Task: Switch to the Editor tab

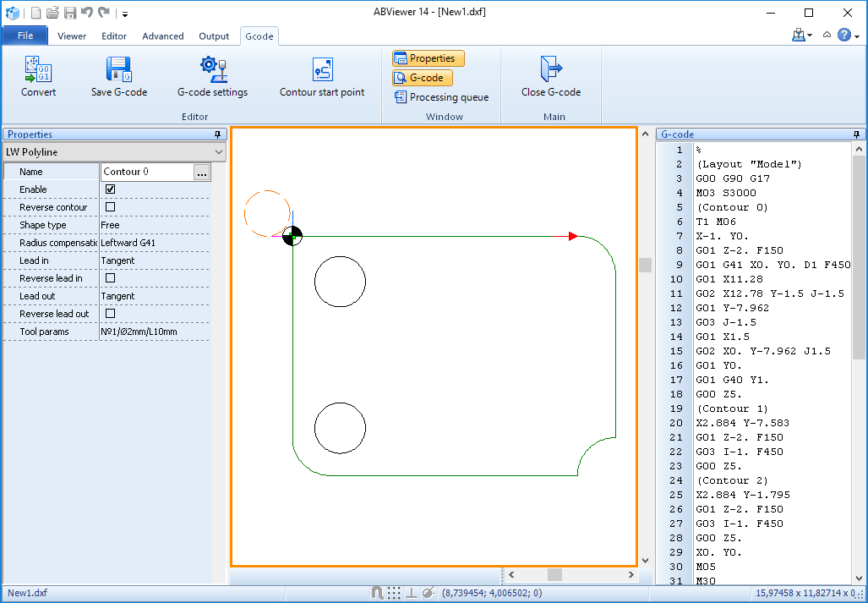Action: click(x=114, y=36)
